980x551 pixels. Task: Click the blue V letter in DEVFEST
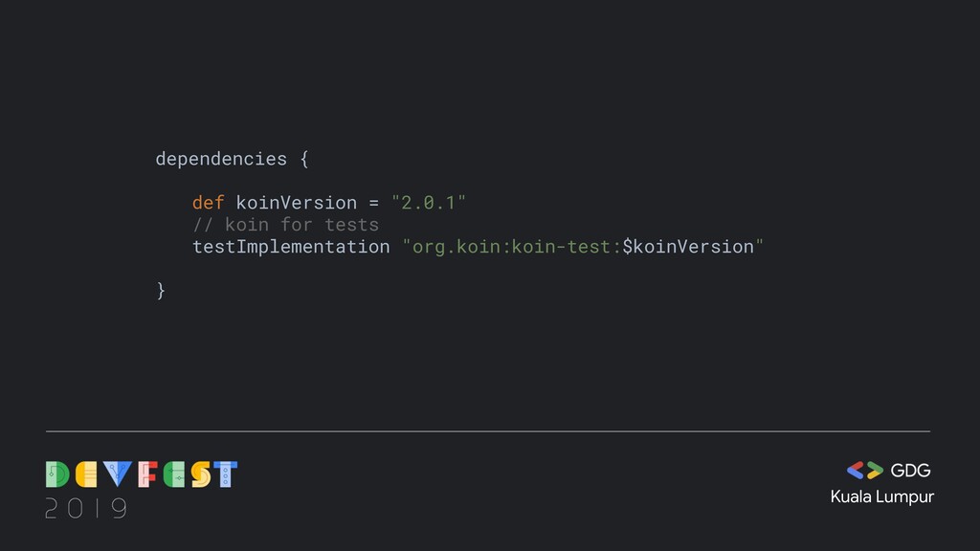pos(118,474)
